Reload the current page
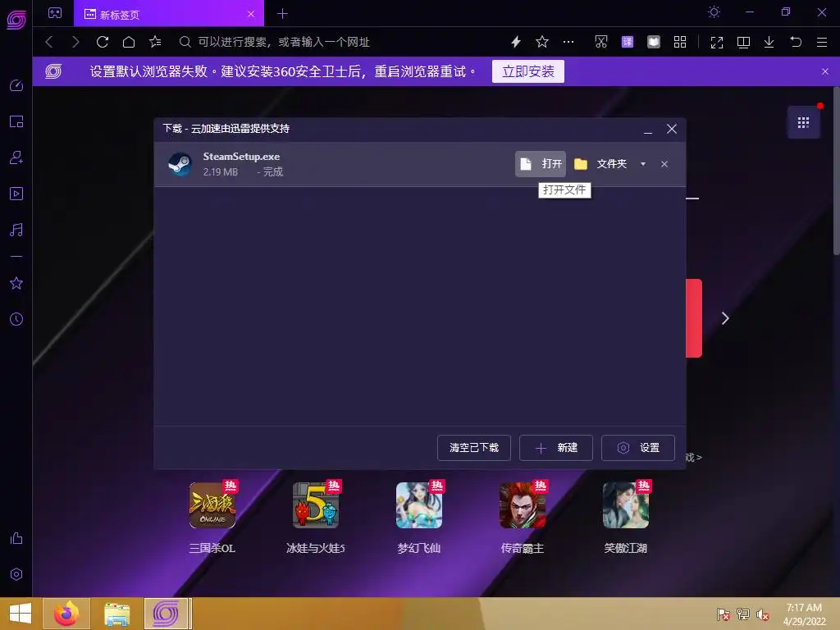Viewport: 840px width, 630px height. 103,42
